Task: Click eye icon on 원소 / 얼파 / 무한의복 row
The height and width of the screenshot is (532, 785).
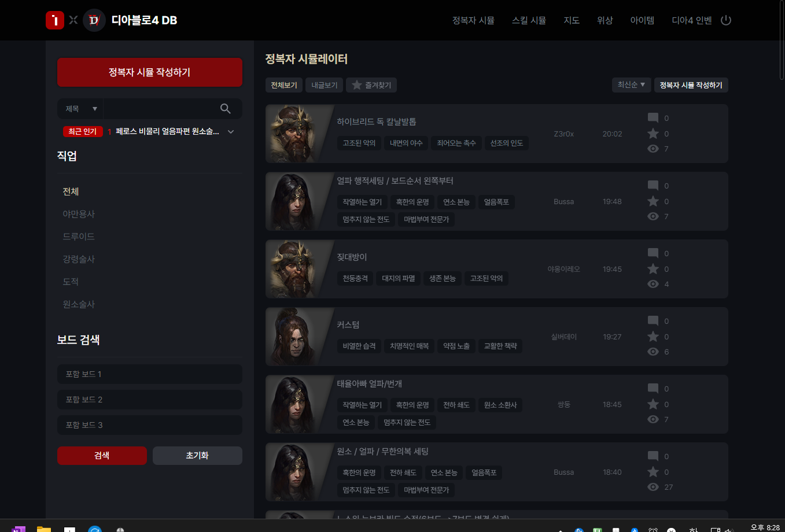Action: tap(653, 487)
